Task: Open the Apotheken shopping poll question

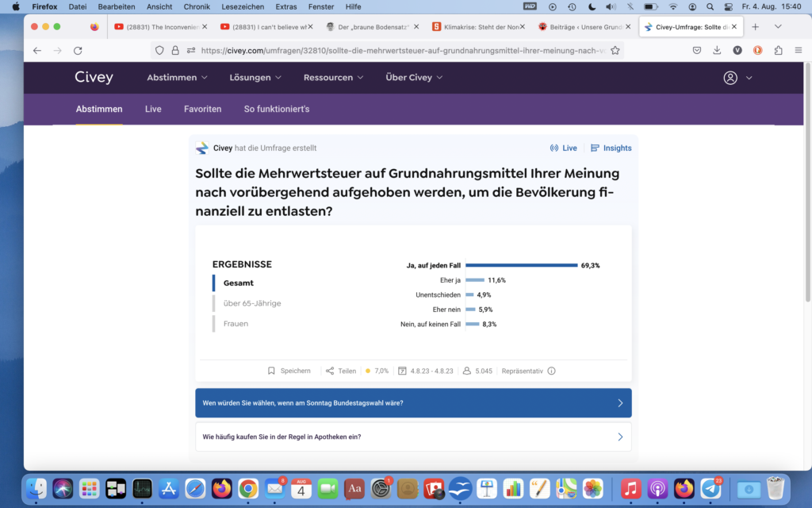Action: (x=413, y=437)
